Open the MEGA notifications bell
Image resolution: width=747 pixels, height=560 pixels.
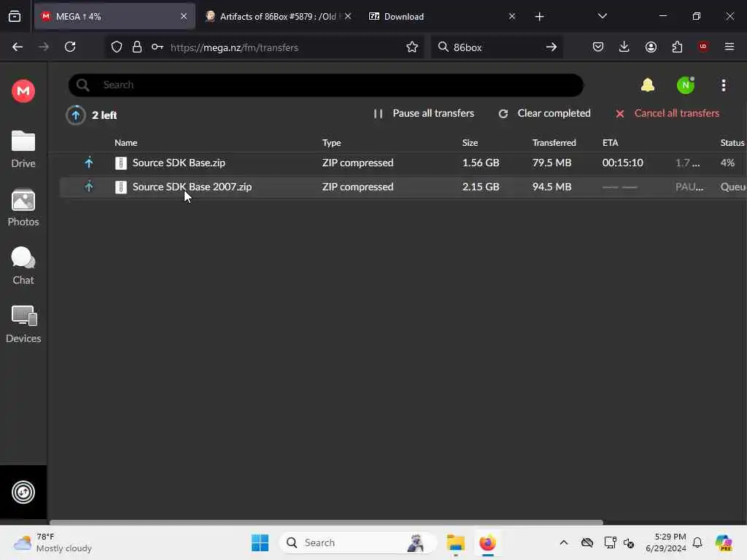point(647,85)
